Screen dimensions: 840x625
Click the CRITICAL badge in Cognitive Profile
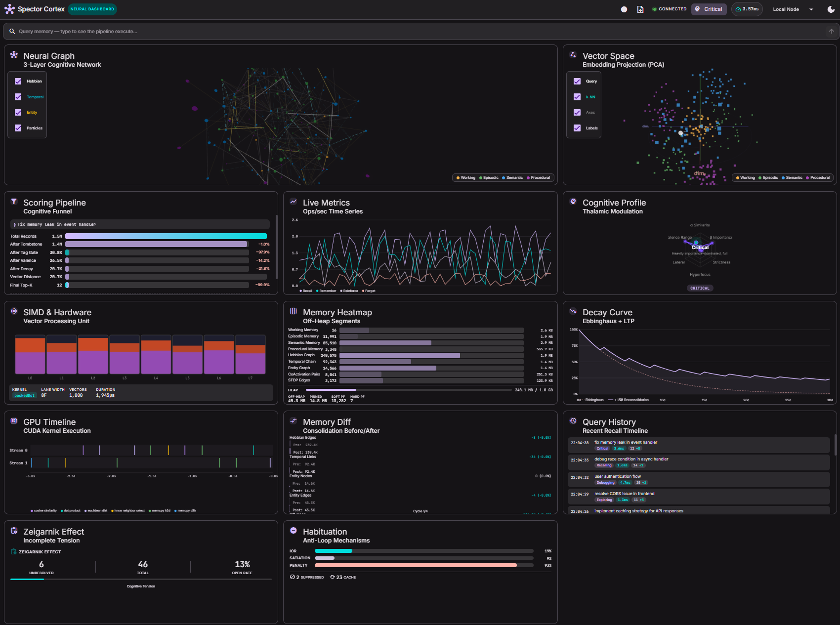[700, 288]
